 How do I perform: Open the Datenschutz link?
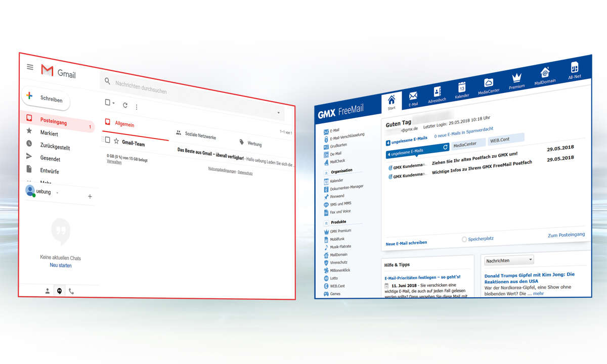click(245, 172)
